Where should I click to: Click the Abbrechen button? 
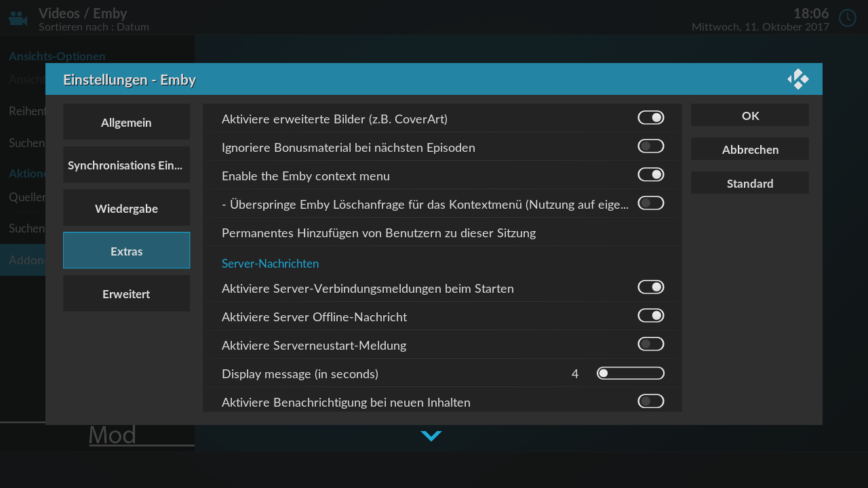click(x=750, y=149)
